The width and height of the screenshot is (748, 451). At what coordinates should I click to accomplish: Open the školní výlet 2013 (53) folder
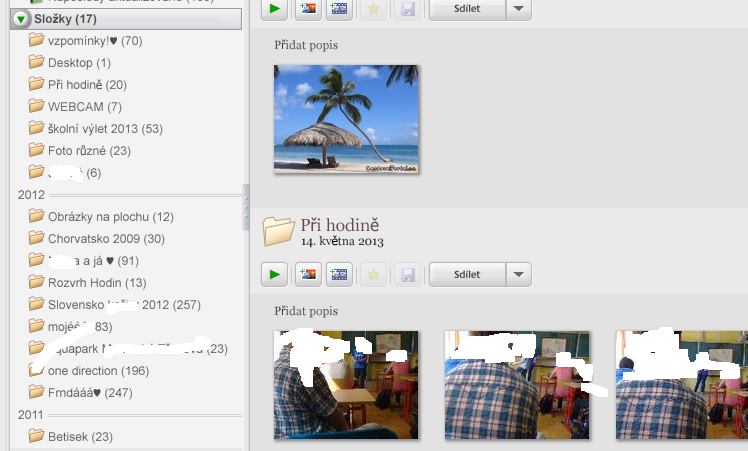[105, 129]
